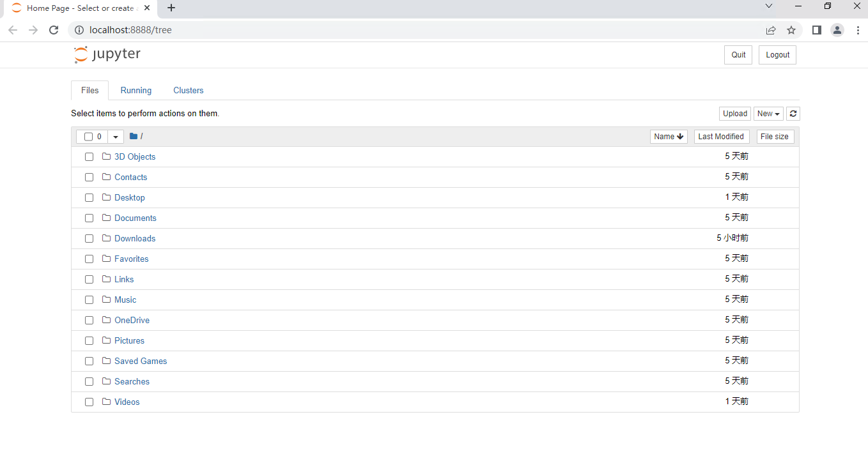Image resolution: width=868 pixels, height=463 pixels.
Task: Click the folder icon beside OneDrive
Action: coord(107,320)
